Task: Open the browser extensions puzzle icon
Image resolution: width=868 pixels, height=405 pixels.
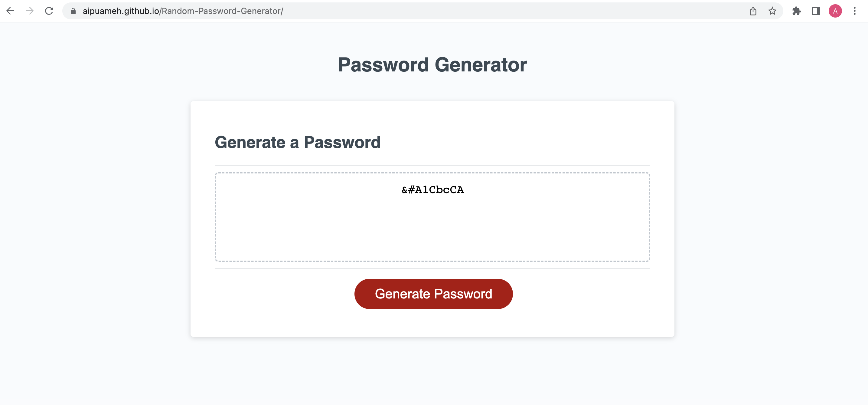Action: point(797,11)
